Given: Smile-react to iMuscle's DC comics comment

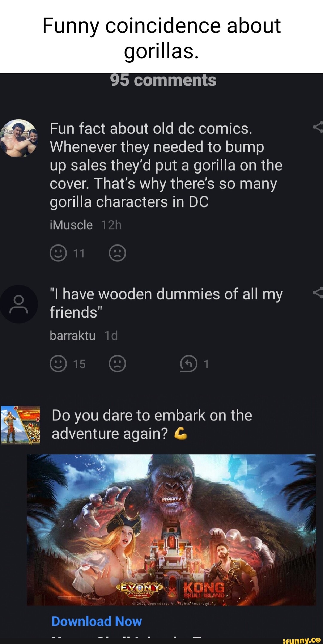Looking at the screenshot, I should (x=58, y=253).
